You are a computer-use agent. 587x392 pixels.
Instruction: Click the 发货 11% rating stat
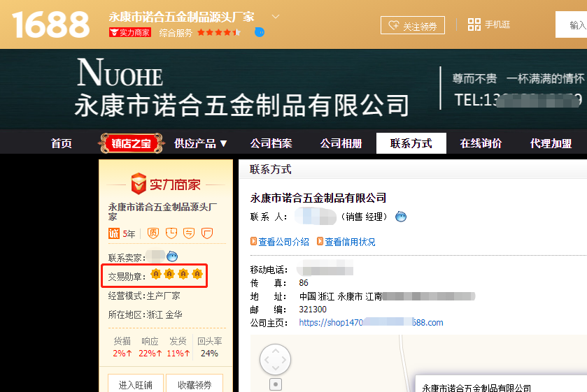178,347
